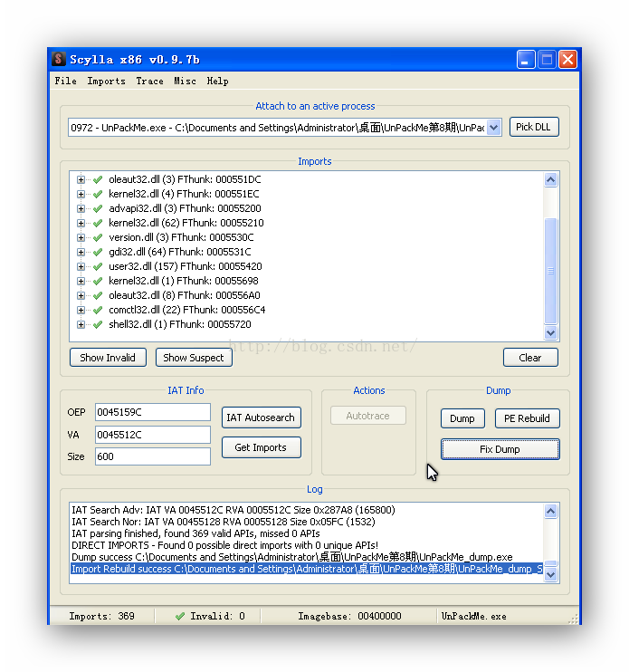Expand user32.dll (157) tree node
This screenshot has width=629, height=672.
[x=81, y=266]
